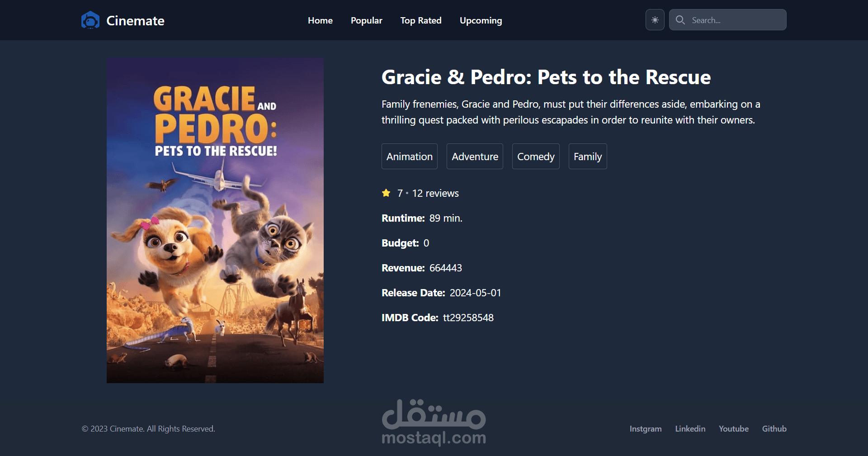Screen dimensions: 868x456
Task: Go to the Top Rated page
Action: click(421, 20)
